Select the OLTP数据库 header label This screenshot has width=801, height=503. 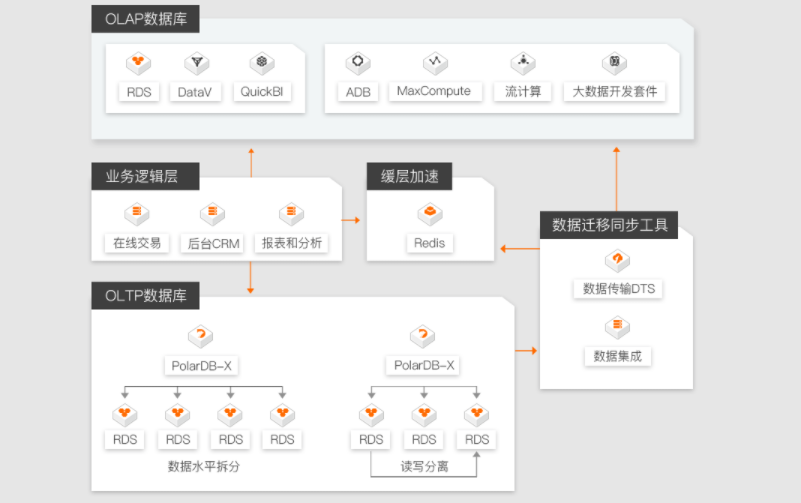pyautogui.click(x=146, y=296)
